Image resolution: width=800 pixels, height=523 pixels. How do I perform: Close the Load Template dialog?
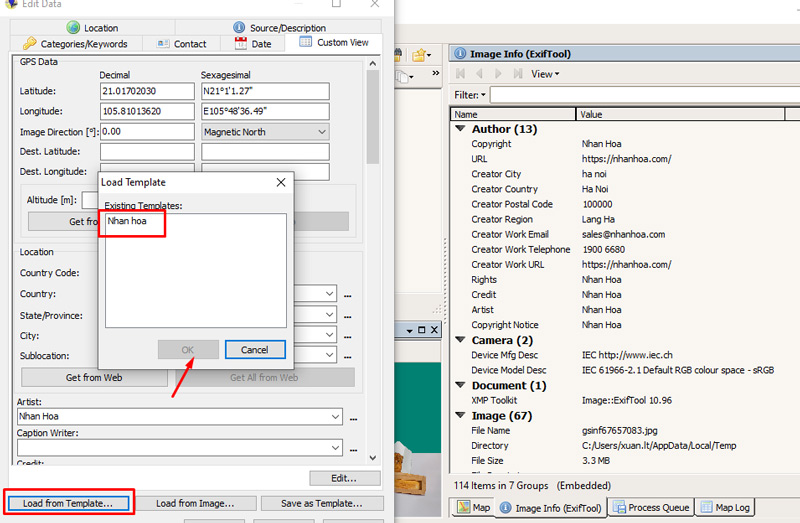click(x=281, y=183)
